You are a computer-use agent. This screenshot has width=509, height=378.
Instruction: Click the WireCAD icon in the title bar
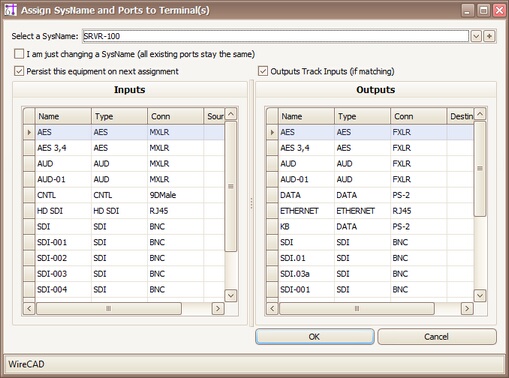tap(10, 10)
